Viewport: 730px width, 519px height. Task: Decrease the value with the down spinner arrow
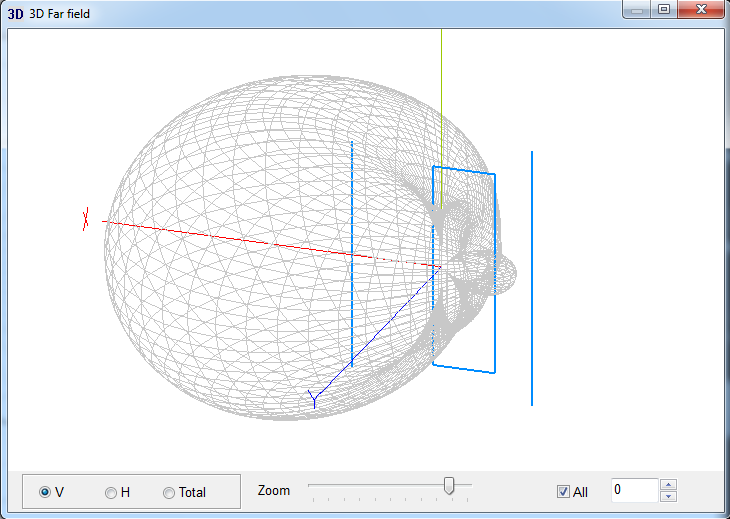tap(669, 496)
